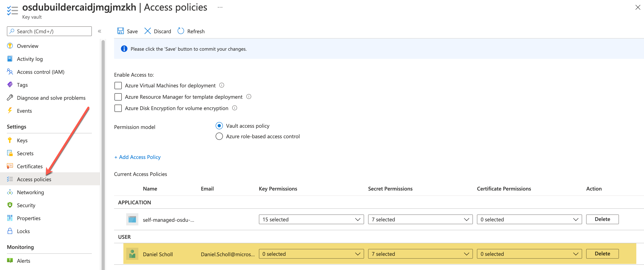Collapse the sidebar with double chevron
Screen dimensions: 644x270
click(100, 31)
